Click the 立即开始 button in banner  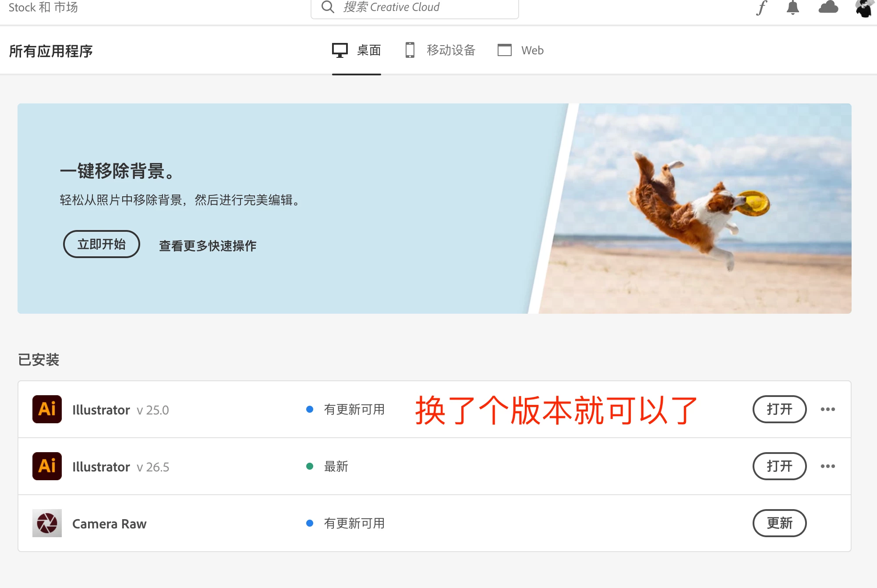tap(102, 244)
